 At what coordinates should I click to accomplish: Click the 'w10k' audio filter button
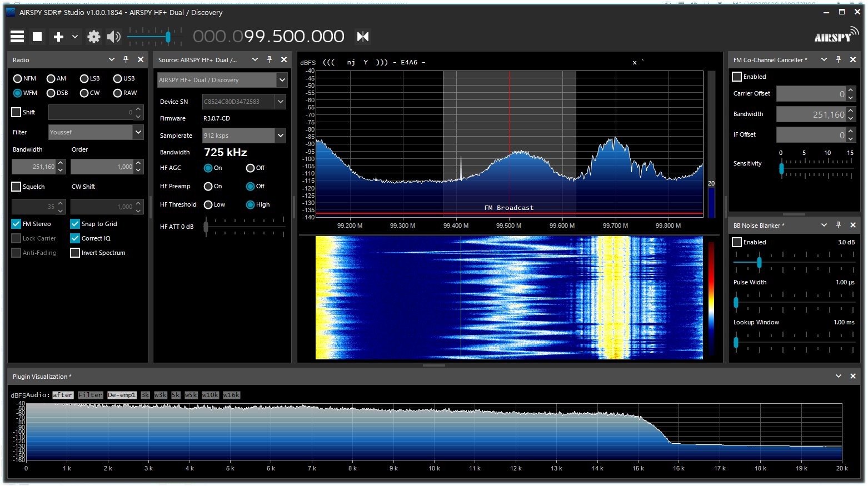[x=210, y=395]
